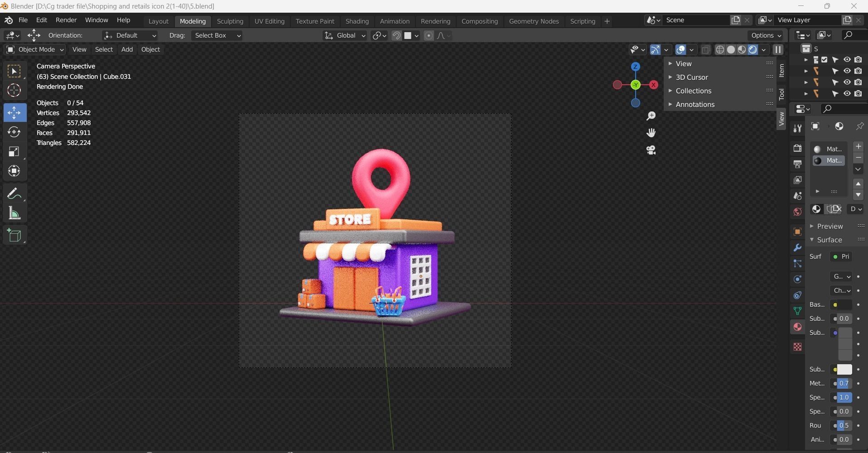Open the File menu
868x453 pixels.
[x=23, y=20]
